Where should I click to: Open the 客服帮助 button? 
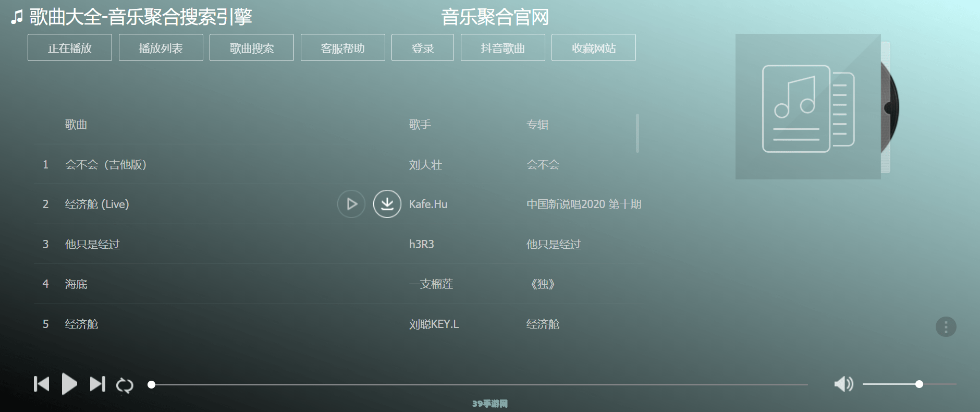[343, 48]
